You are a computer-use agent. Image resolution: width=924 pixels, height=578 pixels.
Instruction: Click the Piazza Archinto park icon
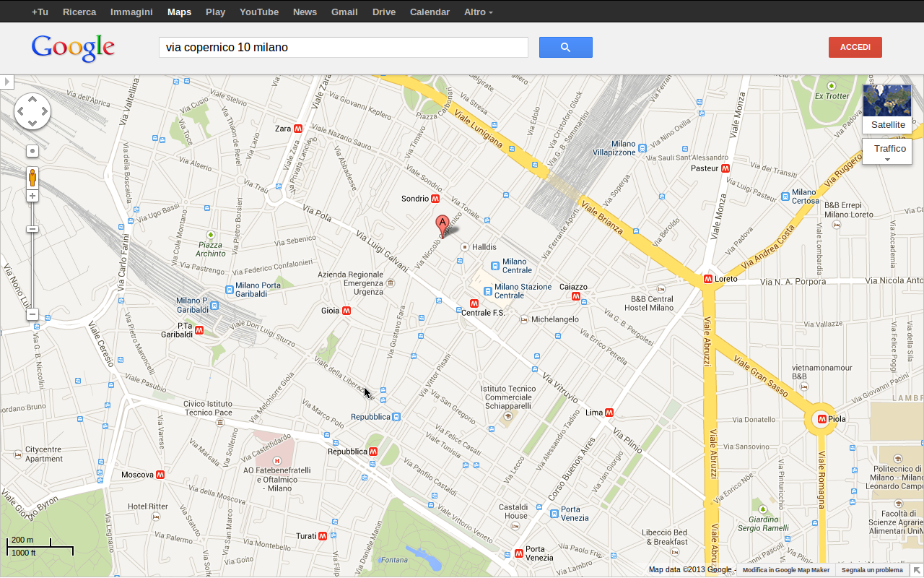(x=210, y=235)
